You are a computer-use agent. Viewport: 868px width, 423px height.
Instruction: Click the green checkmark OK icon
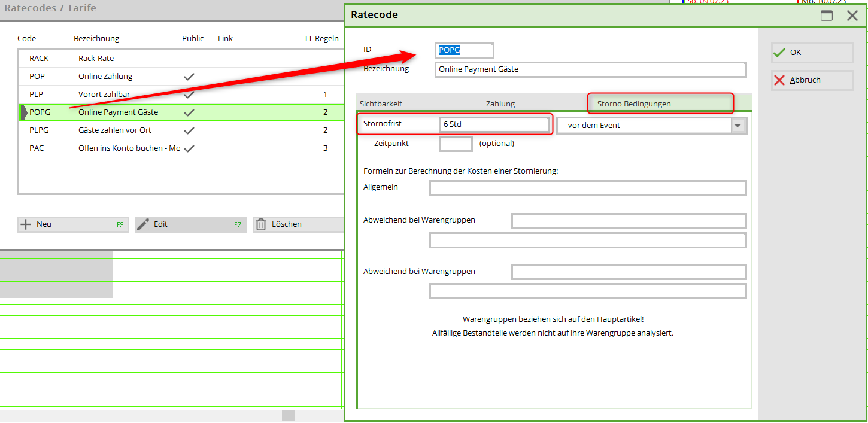tap(779, 53)
